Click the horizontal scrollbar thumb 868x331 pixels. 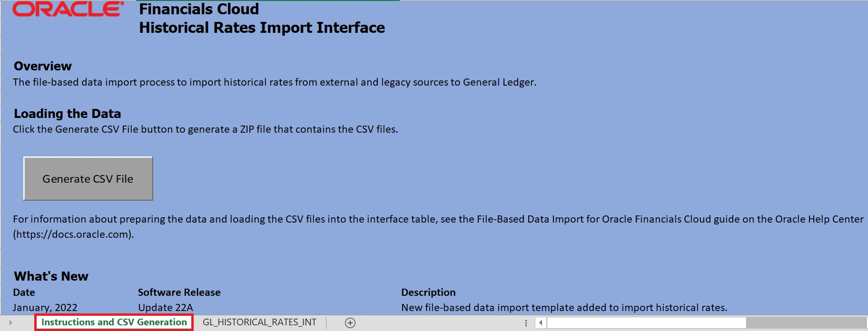(x=646, y=323)
